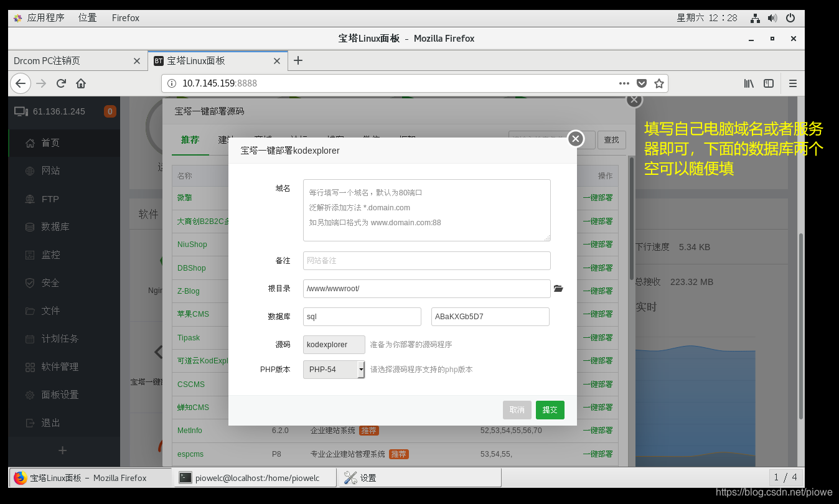Close the 宝塔Linux面板 tab
839x504 pixels.
pyautogui.click(x=278, y=61)
